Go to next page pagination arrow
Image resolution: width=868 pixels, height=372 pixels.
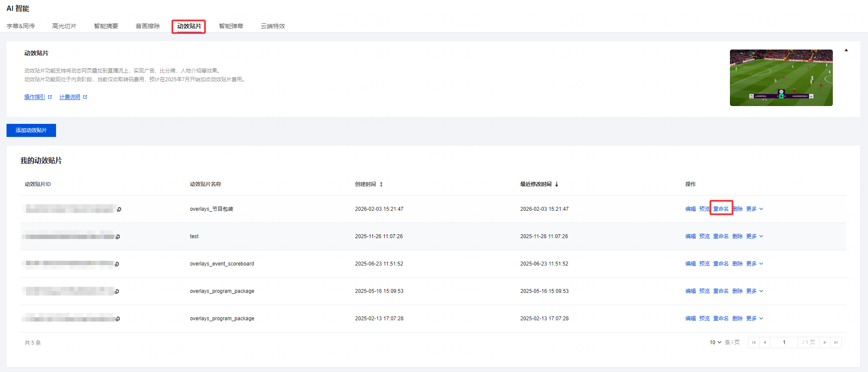click(x=825, y=342)
